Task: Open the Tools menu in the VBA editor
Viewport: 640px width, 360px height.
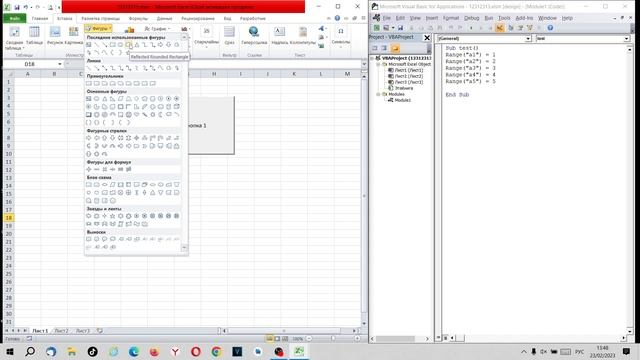Action: [504, 18]
